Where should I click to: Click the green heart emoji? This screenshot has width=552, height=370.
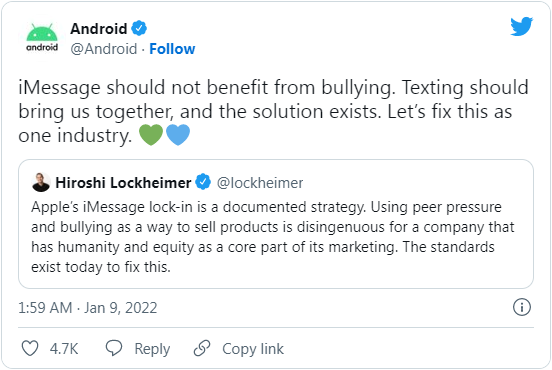point(151,134)
